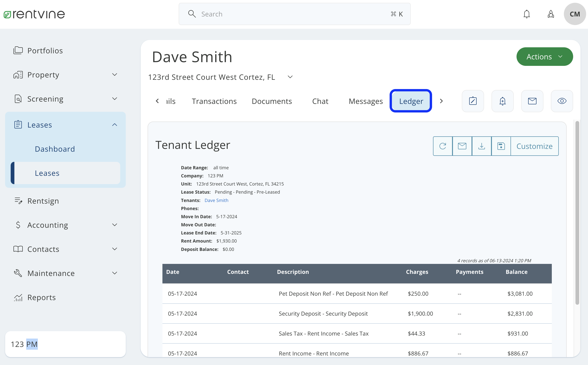Viewport: 588px width, 365px height.
Task: Create a reminder with the bell-plus icon
Action: [x=502, y=101]
